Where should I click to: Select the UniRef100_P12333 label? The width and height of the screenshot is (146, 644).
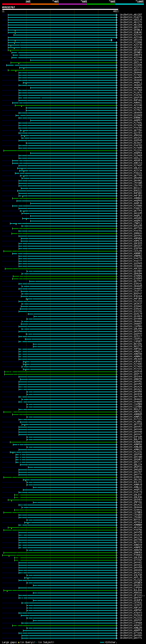[x=131, y=301]
